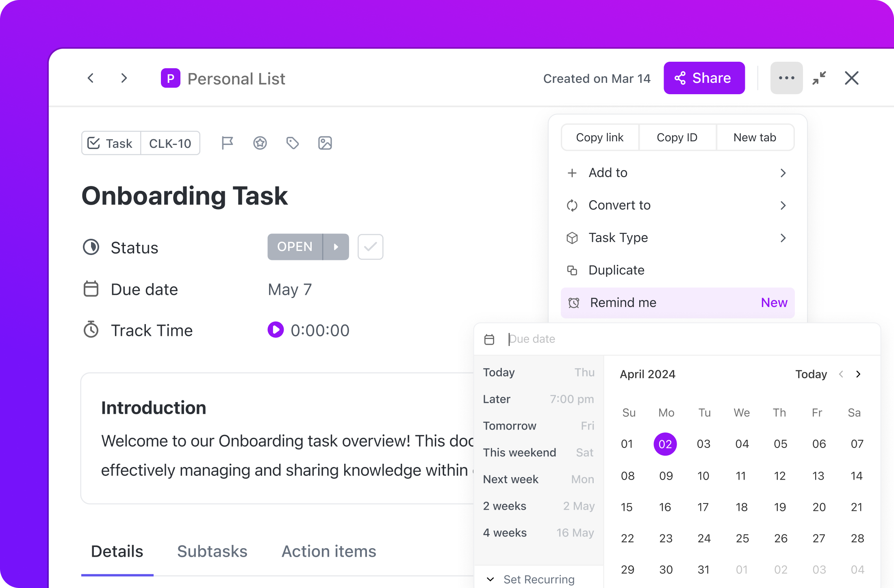
Task: Click the back navigation arrow
Action: [91, 78]
